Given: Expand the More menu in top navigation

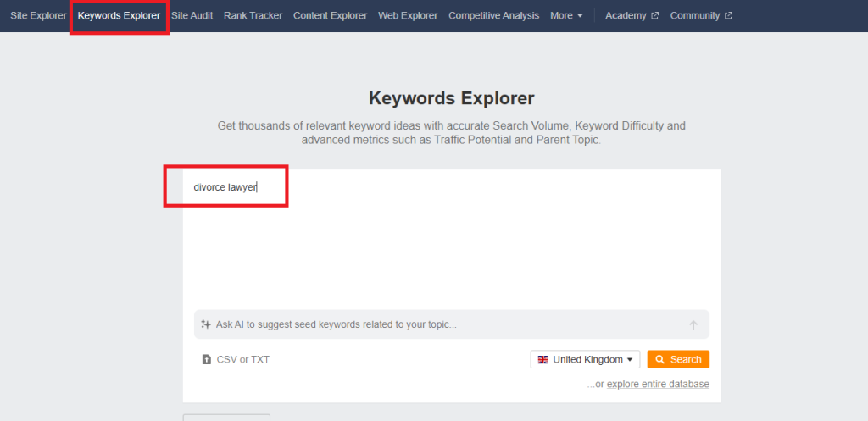Looking at the screenshot, I should pos(566,15).
